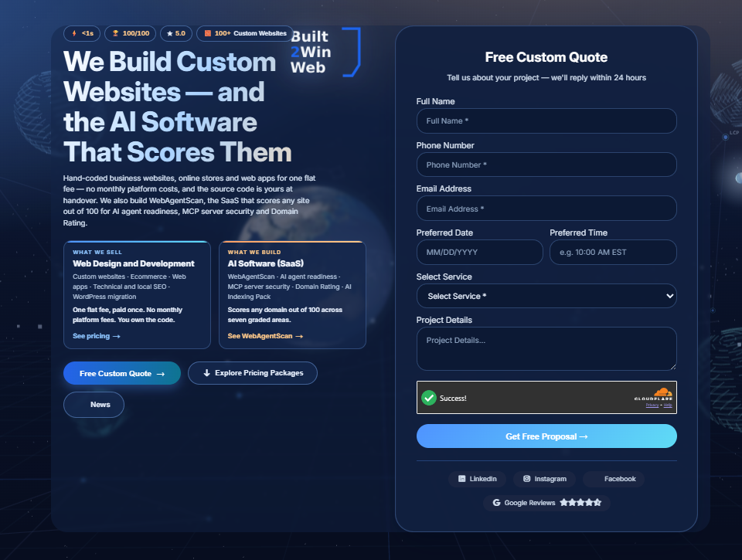Viewport: 742px width, 560px height.
Task: Click the Project Details resize handle
Action: (673, 367)
